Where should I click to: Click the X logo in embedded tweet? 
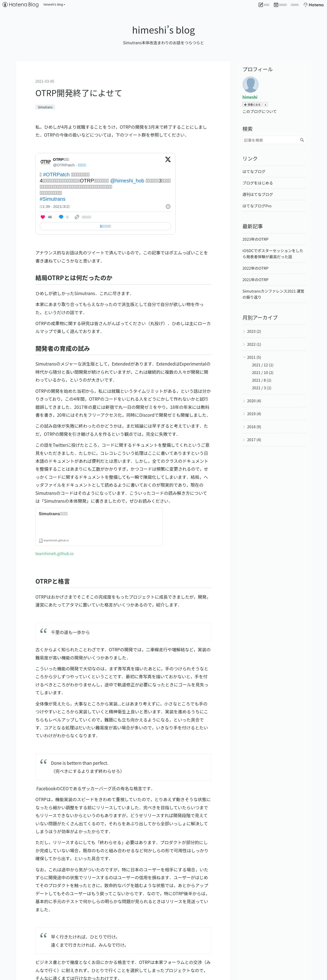(x=168, y=160)
